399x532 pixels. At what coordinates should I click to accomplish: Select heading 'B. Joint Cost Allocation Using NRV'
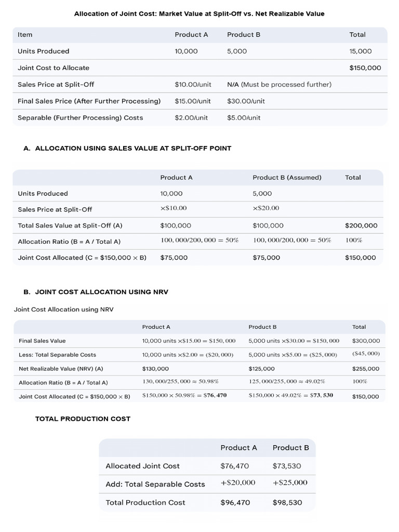tap(96, 292)
